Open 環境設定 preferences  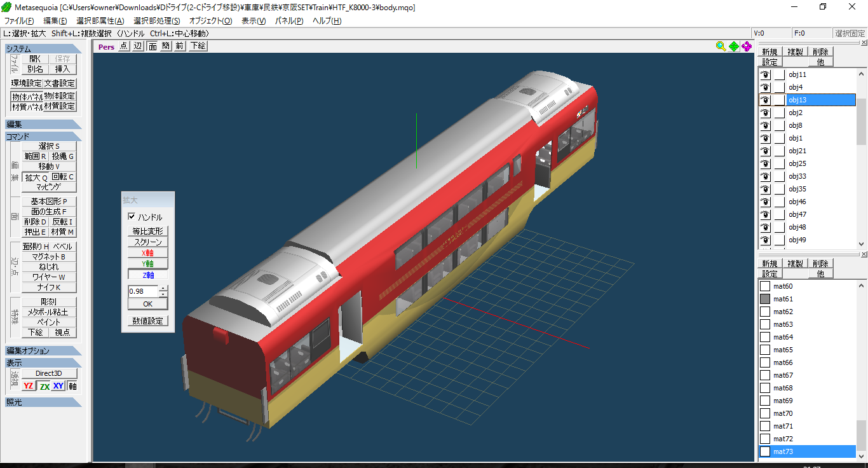coord(27,83)
